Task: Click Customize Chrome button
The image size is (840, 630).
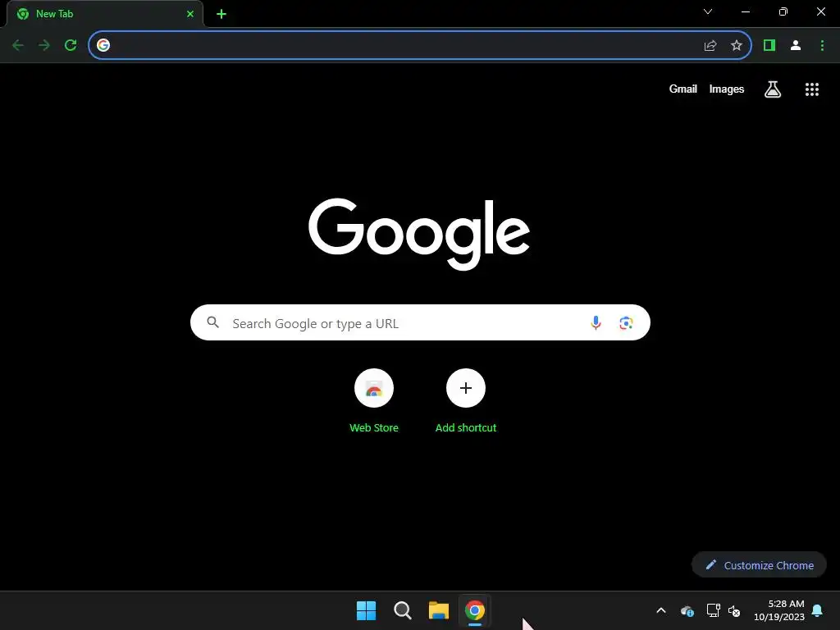Action: point(759,565)
